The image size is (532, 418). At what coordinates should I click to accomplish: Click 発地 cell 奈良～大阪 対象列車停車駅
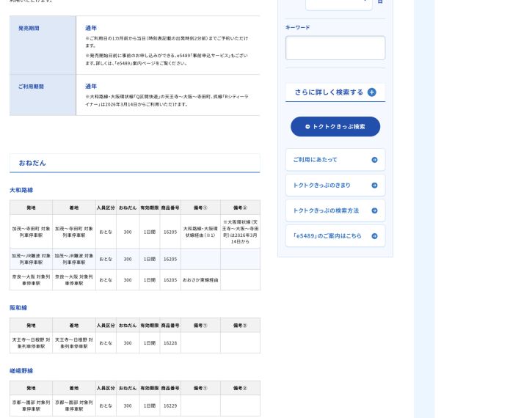click(32, 280)
